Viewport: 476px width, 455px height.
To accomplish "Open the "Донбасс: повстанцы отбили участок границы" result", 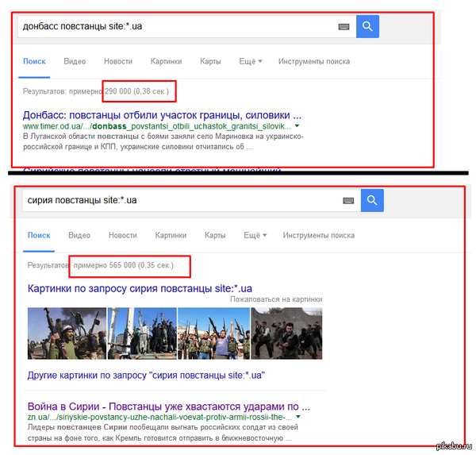I will pos(162,114).
